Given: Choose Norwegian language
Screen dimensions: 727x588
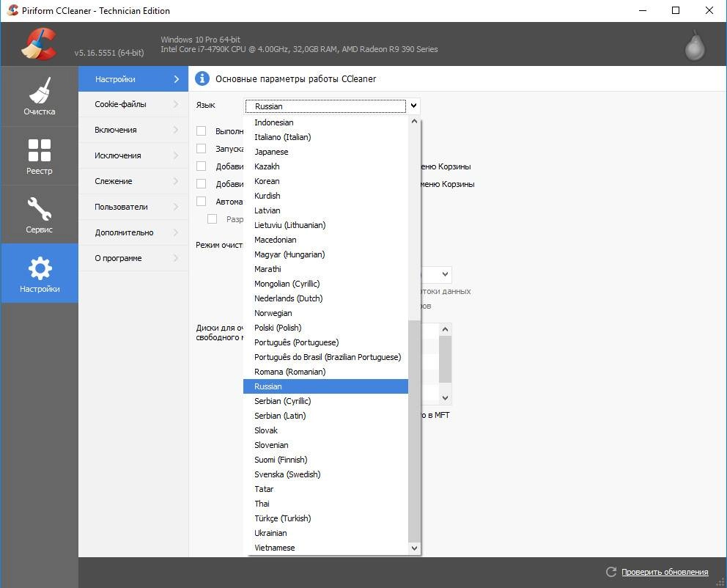Looking at the screenshot, I should point(325,313).
